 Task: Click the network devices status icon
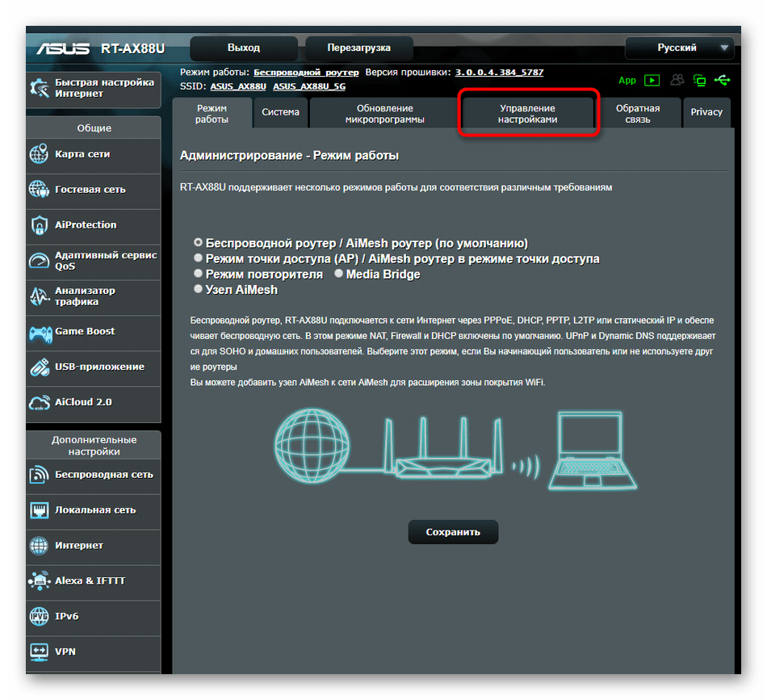699,80
